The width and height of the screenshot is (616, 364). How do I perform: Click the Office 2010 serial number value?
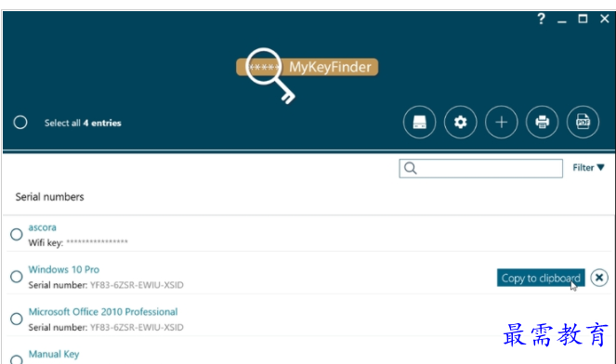point(137,328)
